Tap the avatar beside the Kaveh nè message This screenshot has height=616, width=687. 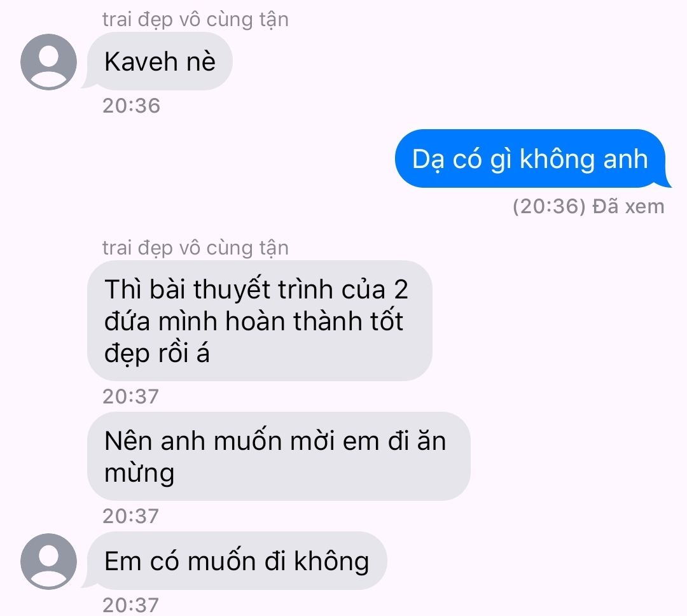[48, 62]
